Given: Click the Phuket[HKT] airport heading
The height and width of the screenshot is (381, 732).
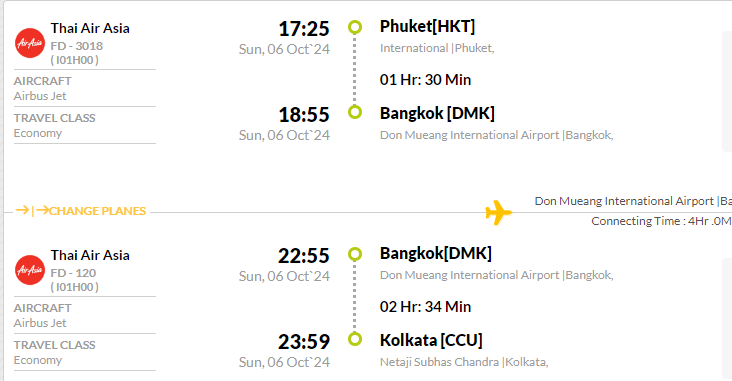Looking at the screenshot, I should pos(427,27).
